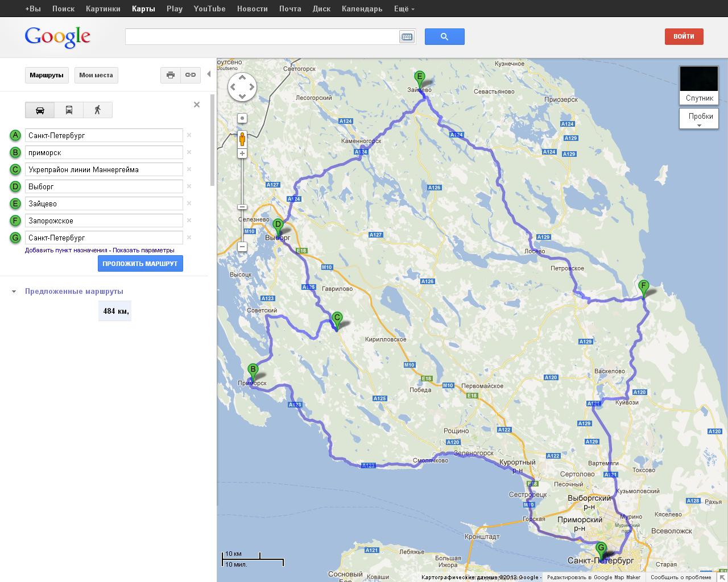
Task: Select public transit bus icon
Action: pos(69,110)
